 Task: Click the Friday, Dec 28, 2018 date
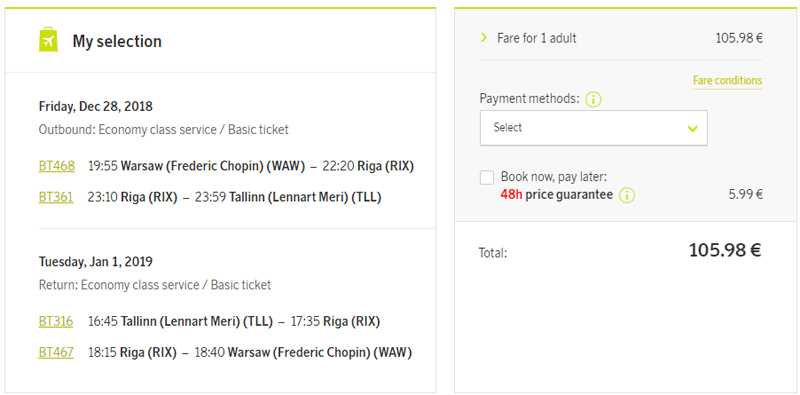pos(96,107)
